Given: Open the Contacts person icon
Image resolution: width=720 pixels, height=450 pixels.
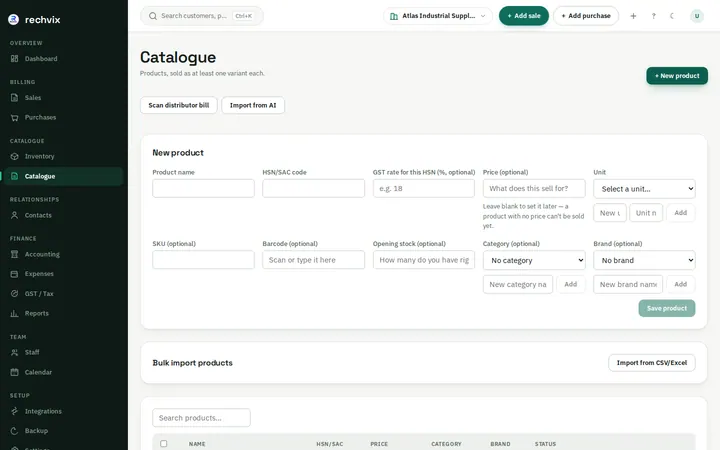Looking at the screenshot, I should [15, 215].
